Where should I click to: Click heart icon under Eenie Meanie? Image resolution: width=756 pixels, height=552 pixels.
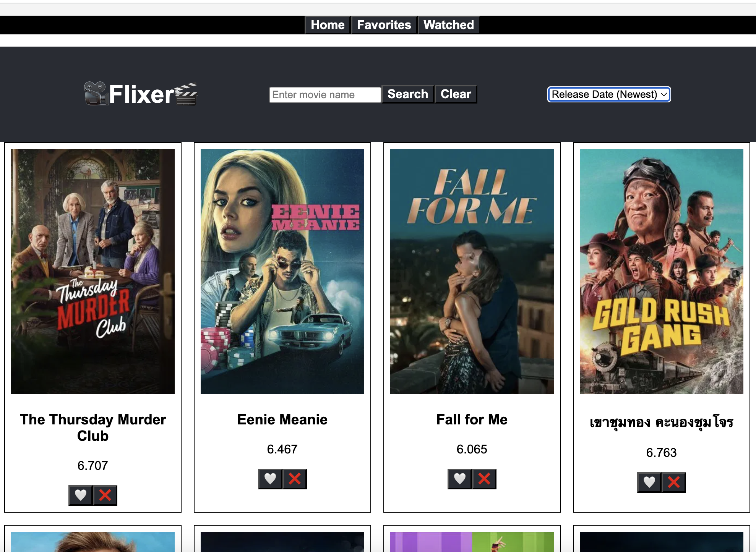click(270, 479)
